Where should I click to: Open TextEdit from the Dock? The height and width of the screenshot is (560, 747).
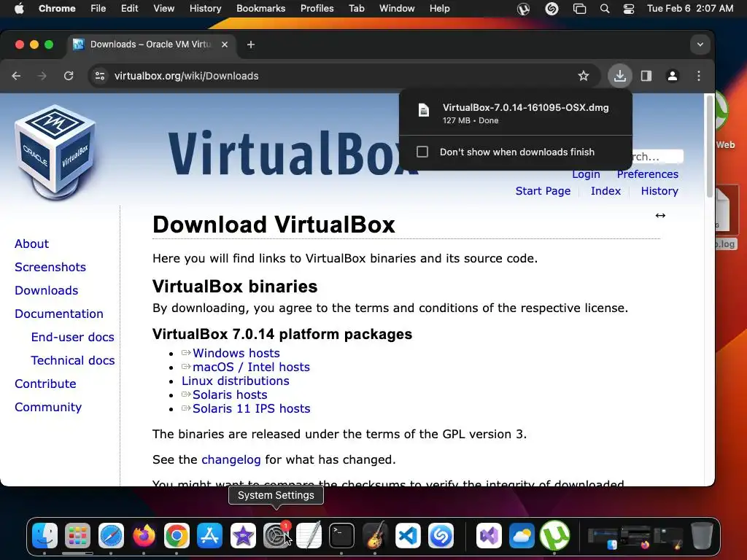[x=309, y=536]
